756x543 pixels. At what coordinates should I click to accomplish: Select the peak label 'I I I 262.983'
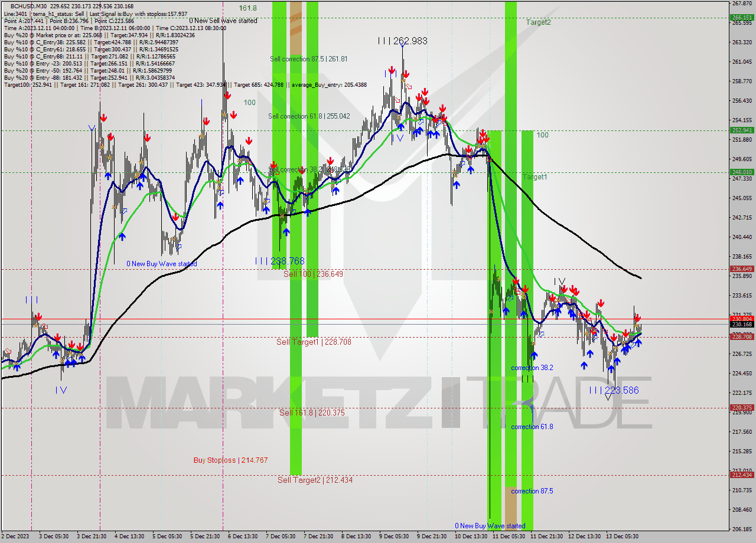tap(403, 41)
